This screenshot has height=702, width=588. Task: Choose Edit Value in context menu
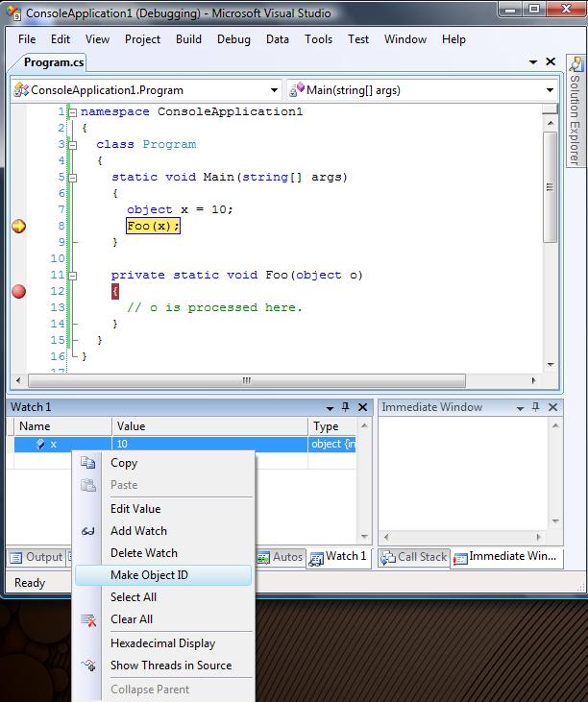(x=163, y=509)
